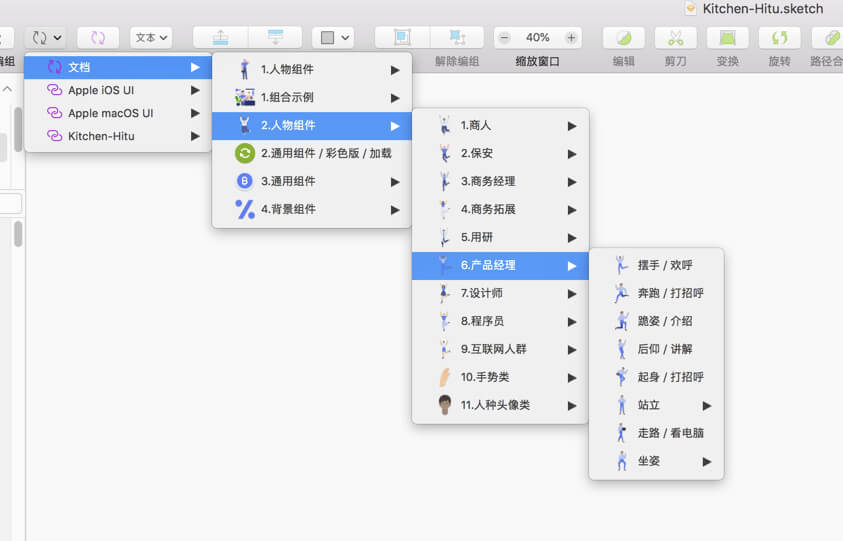The width and height of the screenshot is (843, 541).
Task: Click the green reload icon beside 2.通用组件
Action: pyautogui.click(x=245, y=153)
